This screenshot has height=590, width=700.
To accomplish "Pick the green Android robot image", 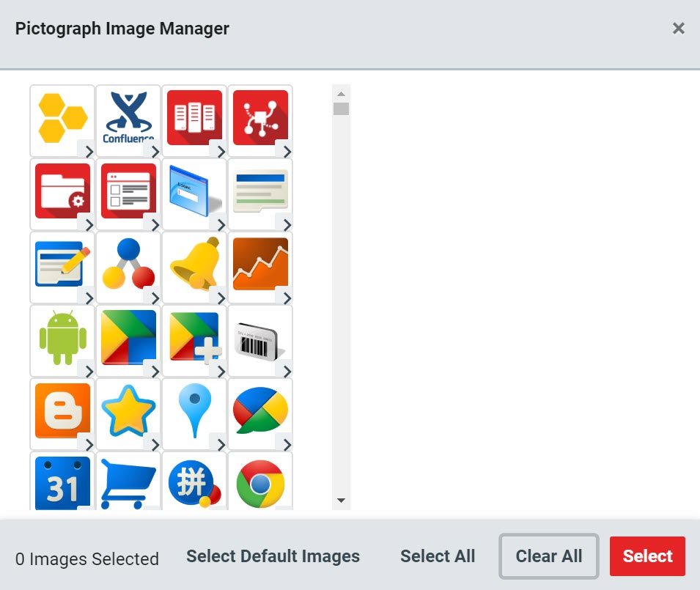I will 62,337.
